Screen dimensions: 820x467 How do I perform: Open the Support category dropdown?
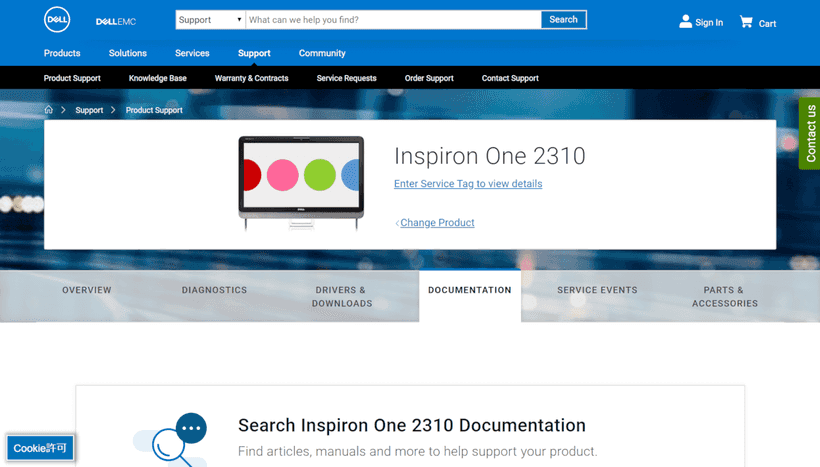pyautogui.click(x=210, y=20)
